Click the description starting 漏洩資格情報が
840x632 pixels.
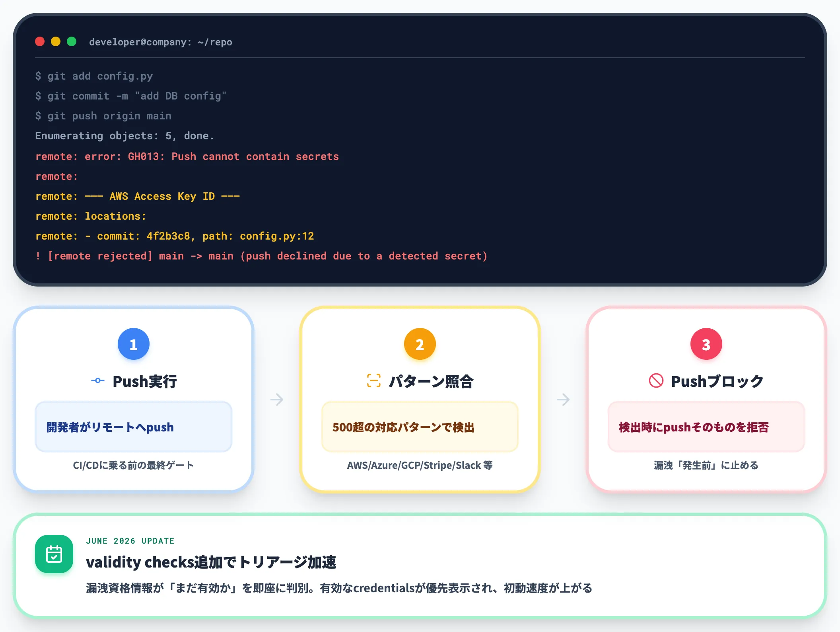coord(339,588)
